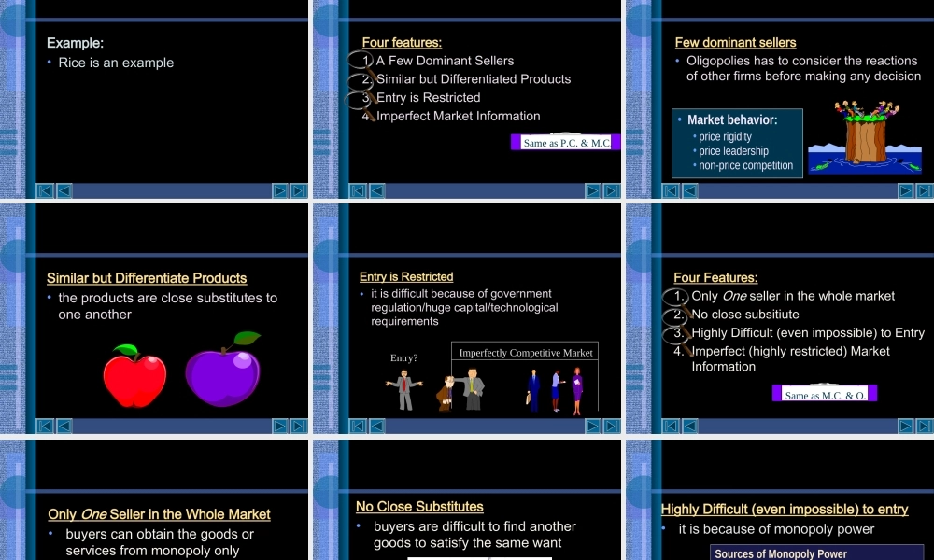Screen dimensions: 934x560
Task: Go to previous slide from Similar but Differentiate Products
Action: pyautogui.click(x=64, y=426)
